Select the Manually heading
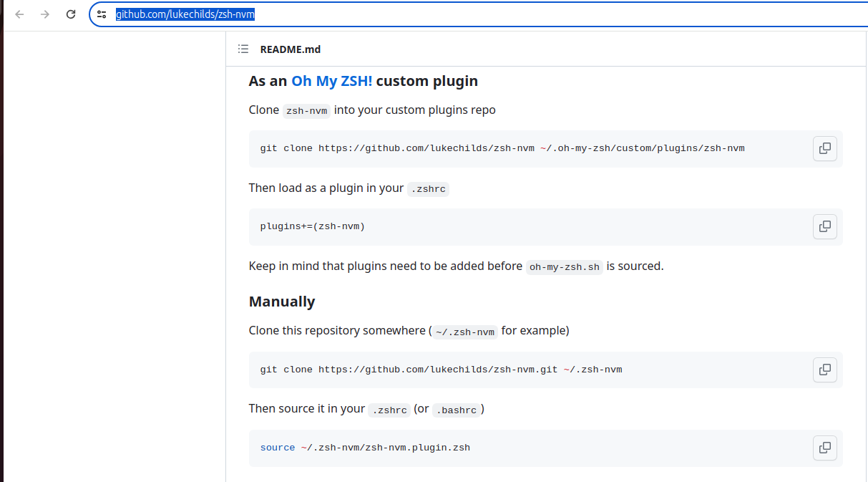This screenshot has height=482, width=868. coord(282,302)
